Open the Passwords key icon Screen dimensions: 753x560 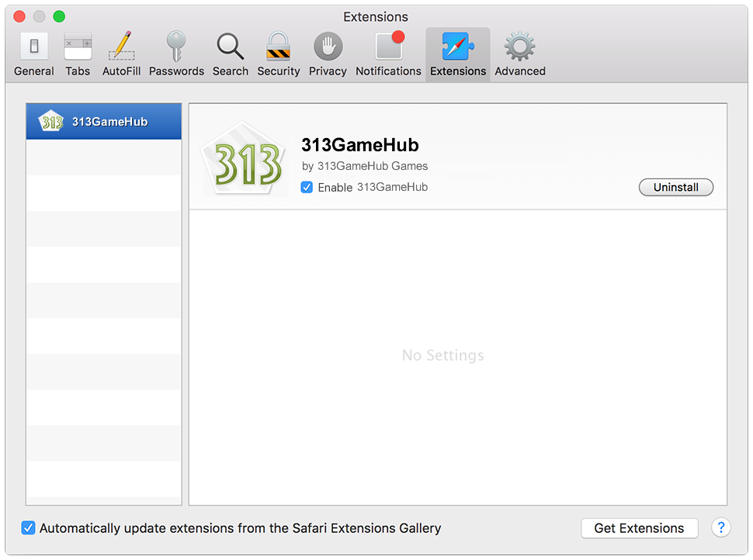click(x=176, y=54)
